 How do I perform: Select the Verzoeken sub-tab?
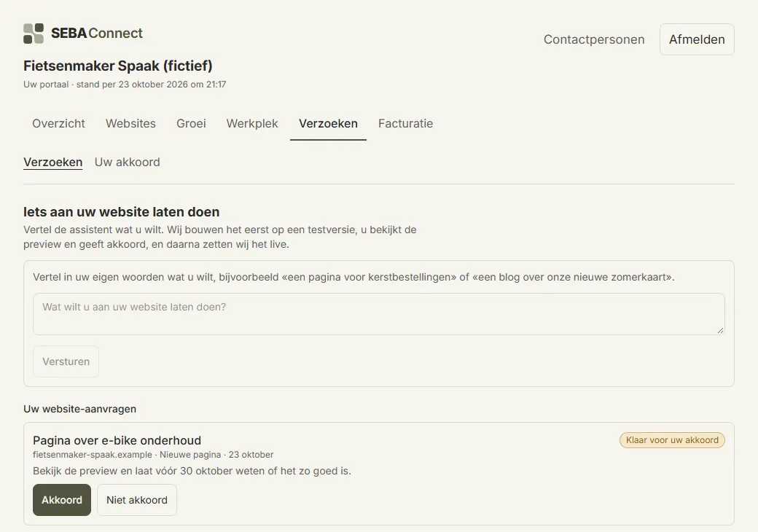[x=52, y=163]
